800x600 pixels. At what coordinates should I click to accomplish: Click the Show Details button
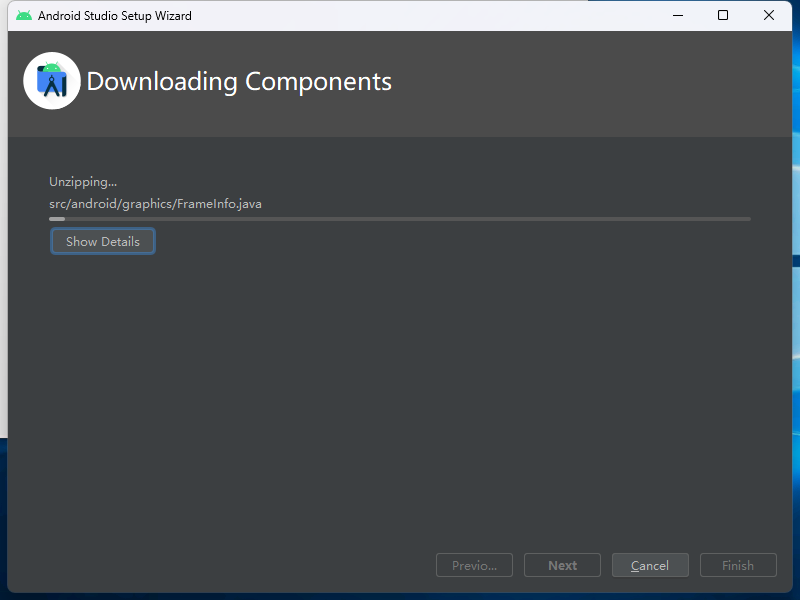coord(103,241)
